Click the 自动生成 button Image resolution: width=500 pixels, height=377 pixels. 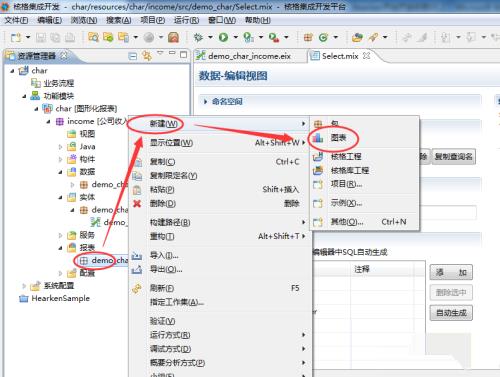pos(451,313)
